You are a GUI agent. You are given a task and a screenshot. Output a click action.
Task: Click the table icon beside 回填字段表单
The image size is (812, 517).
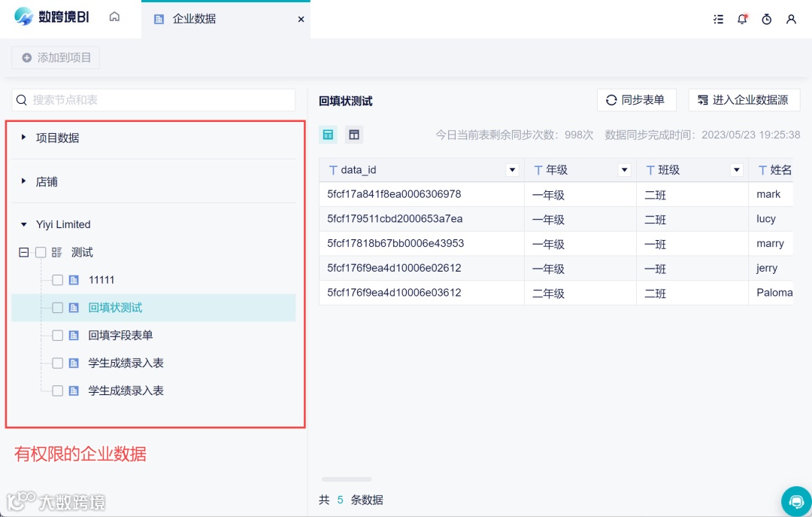point(74,336)
